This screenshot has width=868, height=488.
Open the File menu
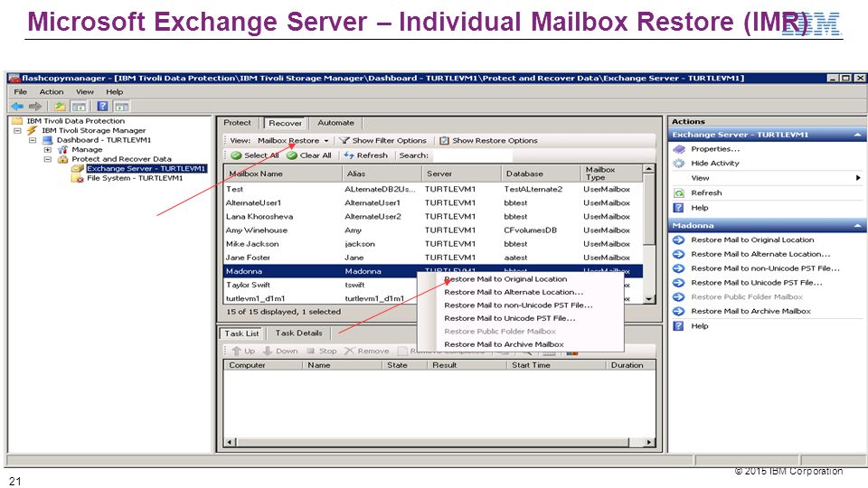click(x=21, y=92)
